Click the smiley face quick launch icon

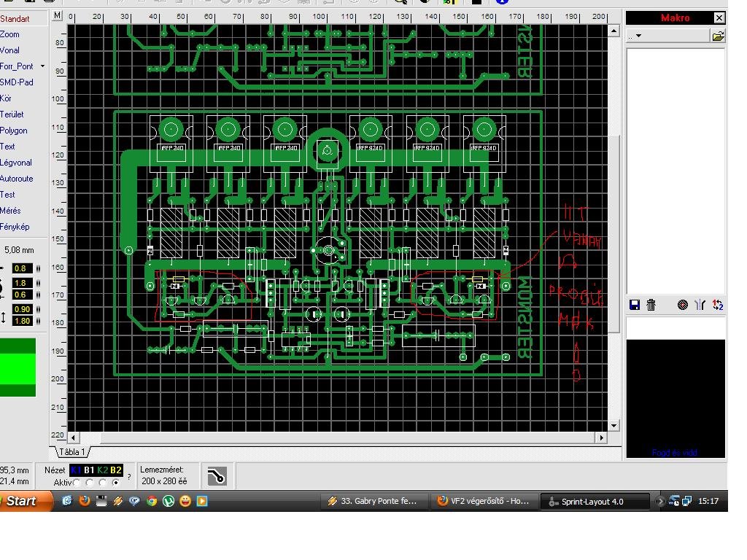pos(185,501)
